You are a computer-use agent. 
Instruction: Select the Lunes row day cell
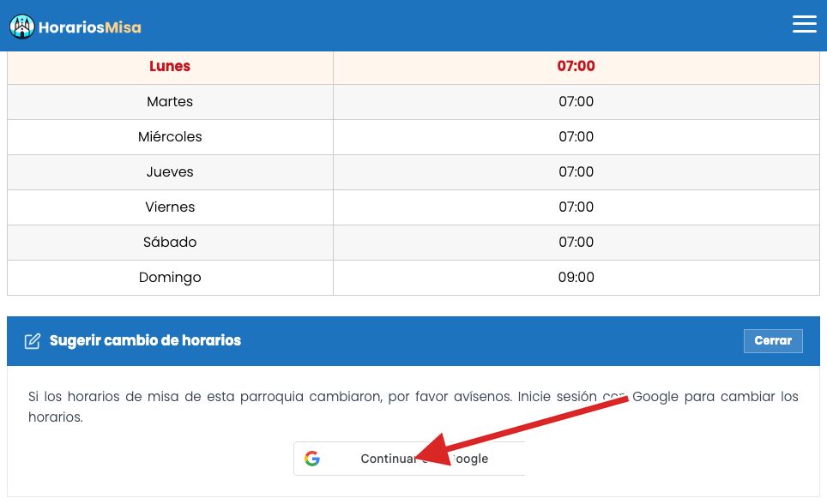(170, 66)
